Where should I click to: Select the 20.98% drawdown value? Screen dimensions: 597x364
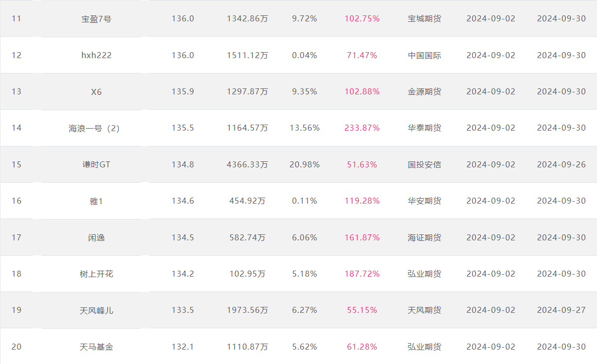(305, 164)
